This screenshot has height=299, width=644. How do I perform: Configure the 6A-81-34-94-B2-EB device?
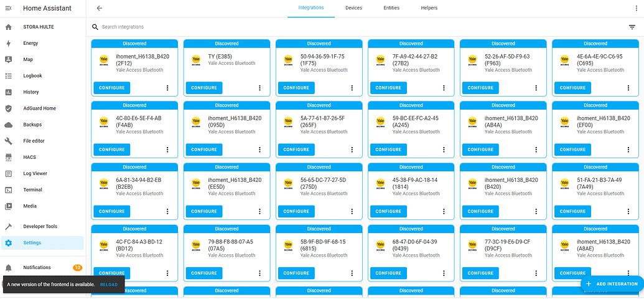(112, 211)
